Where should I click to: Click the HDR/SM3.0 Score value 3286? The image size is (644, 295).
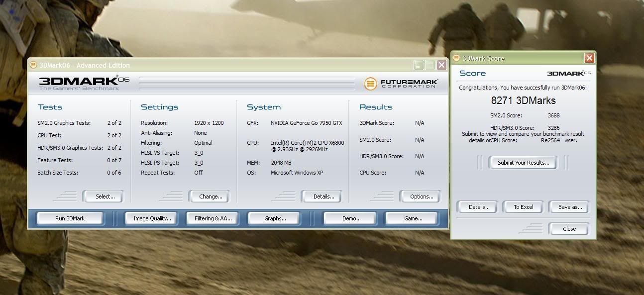point(553,128)
